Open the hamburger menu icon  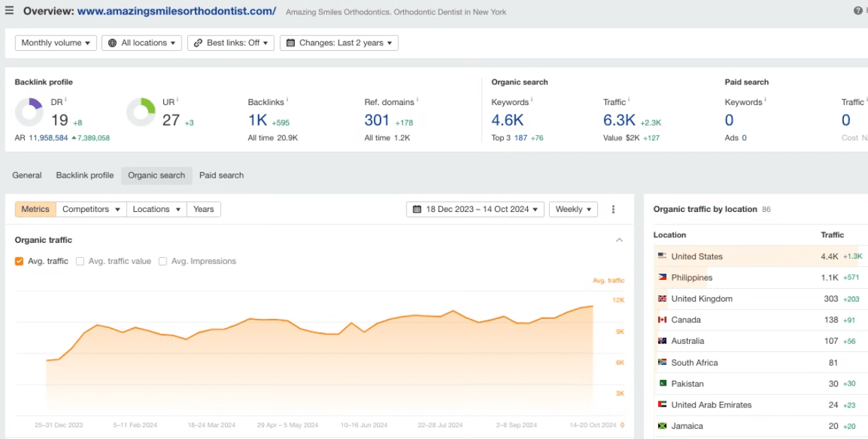(x=10, y=10)
